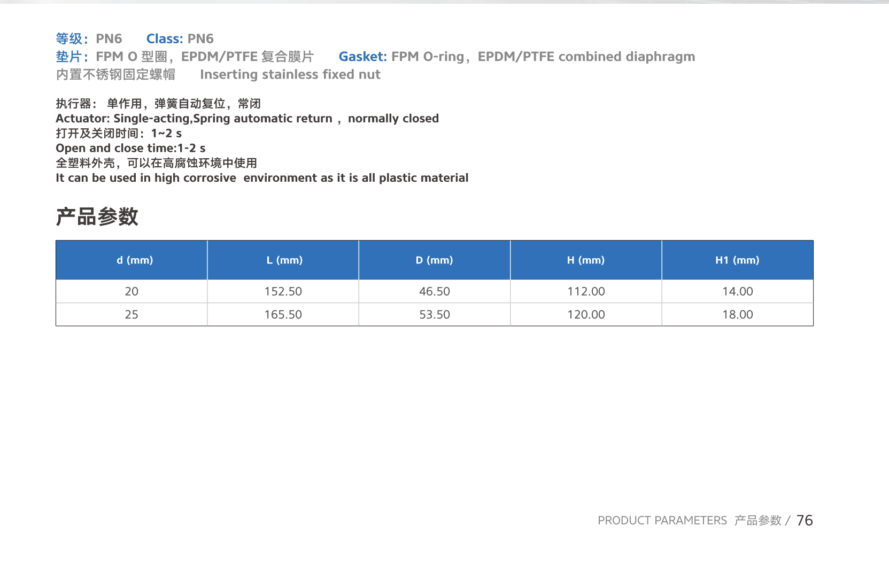Select the H1 value 18.00 cell
Screen dimensions: 889x588
coord(738,314)
